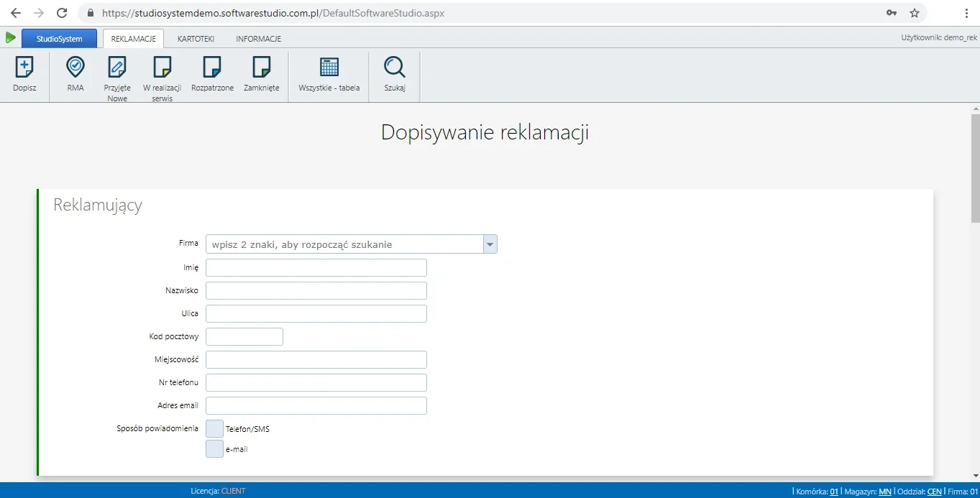Click the Miejscowość input field

(316, 359)
